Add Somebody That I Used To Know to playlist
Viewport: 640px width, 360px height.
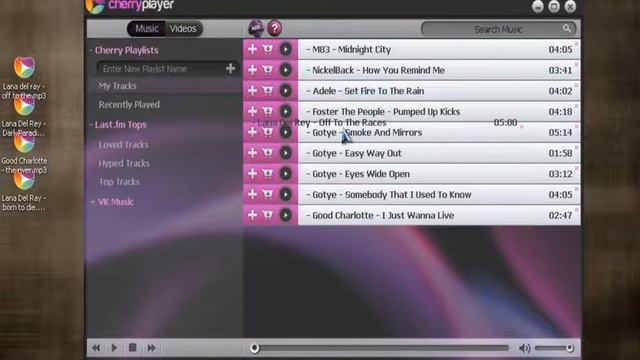click(x=253, y=194)
